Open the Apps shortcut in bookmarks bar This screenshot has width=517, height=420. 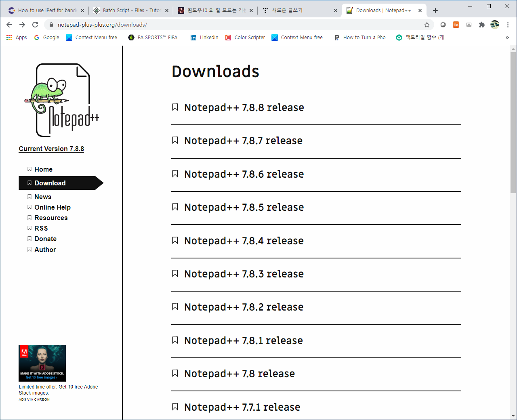(x=17, y=38)
